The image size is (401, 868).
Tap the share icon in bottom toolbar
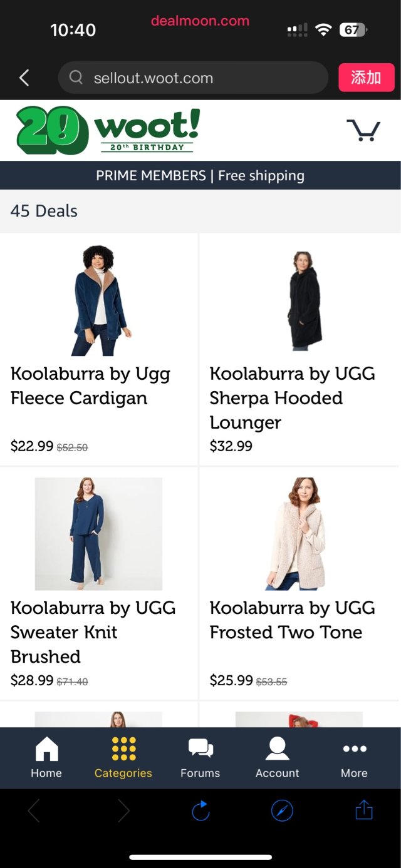coord(364,811)
